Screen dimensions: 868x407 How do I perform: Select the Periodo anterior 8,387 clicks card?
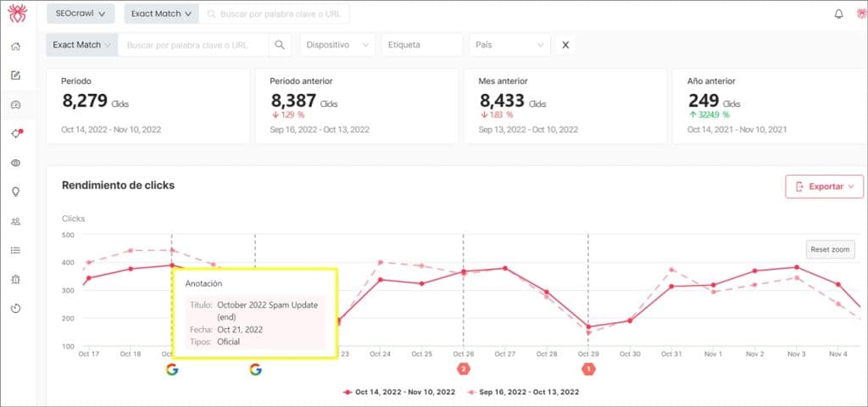point(357,106)
